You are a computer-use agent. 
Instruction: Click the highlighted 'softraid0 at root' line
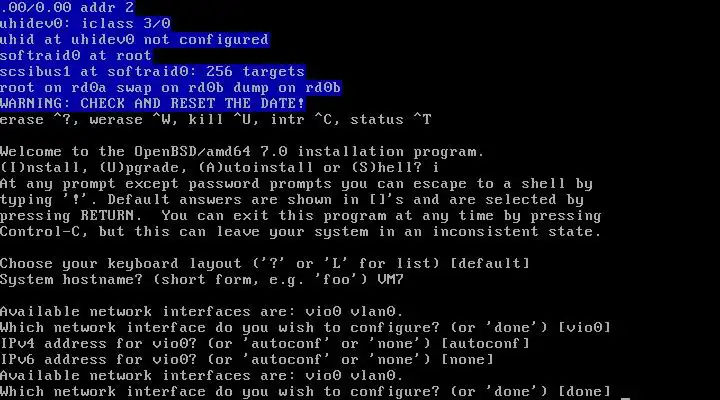coord(76,56)
